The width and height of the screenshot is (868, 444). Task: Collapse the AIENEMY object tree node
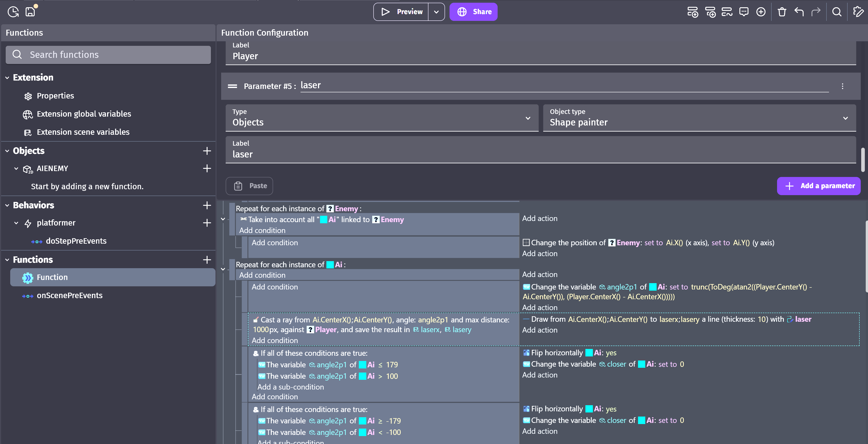(x=16, y=169)
